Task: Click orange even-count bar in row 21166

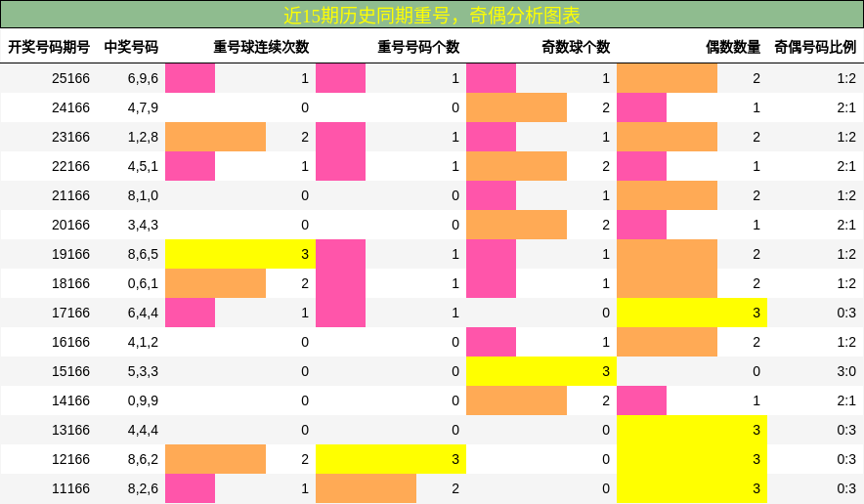Action: coord(667,195)
